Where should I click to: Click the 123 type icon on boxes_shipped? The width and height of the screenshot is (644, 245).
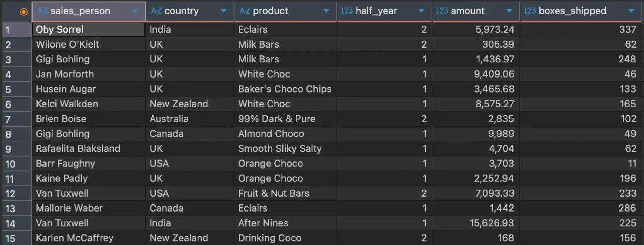(x=530, y=11)
